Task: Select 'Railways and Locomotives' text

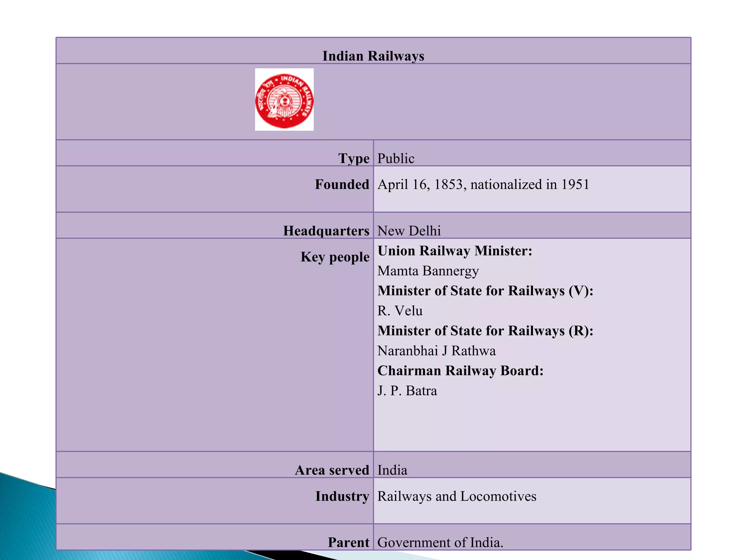Action: 457,497
